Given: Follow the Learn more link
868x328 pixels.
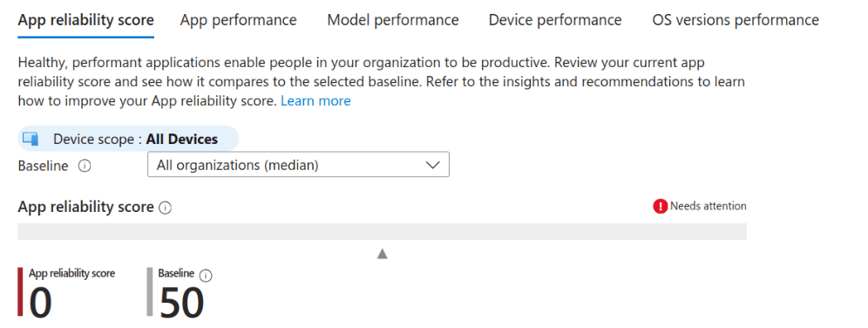Looking at the screenshot, I should [315, 101].
